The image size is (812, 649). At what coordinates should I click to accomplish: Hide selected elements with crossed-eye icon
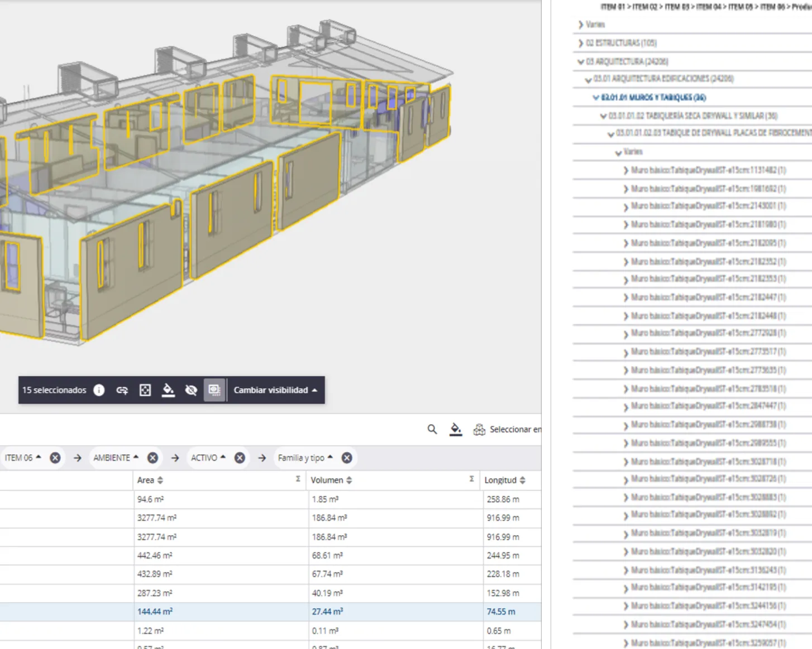(191, 390)
